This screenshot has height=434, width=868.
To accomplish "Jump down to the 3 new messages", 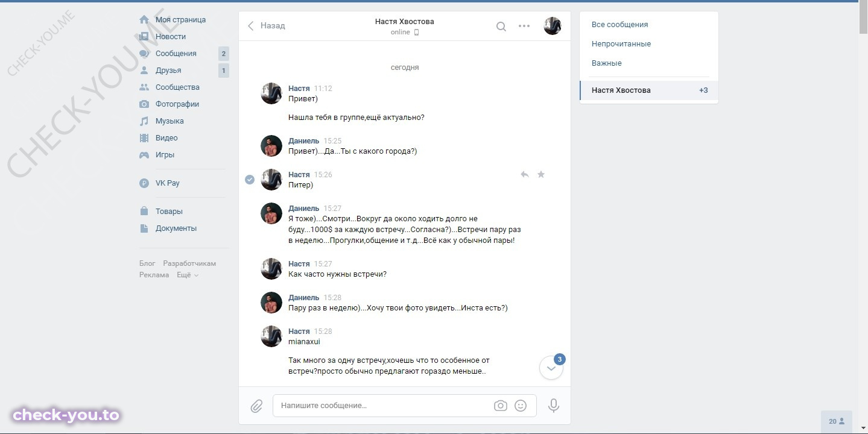I will coord(551,368).
